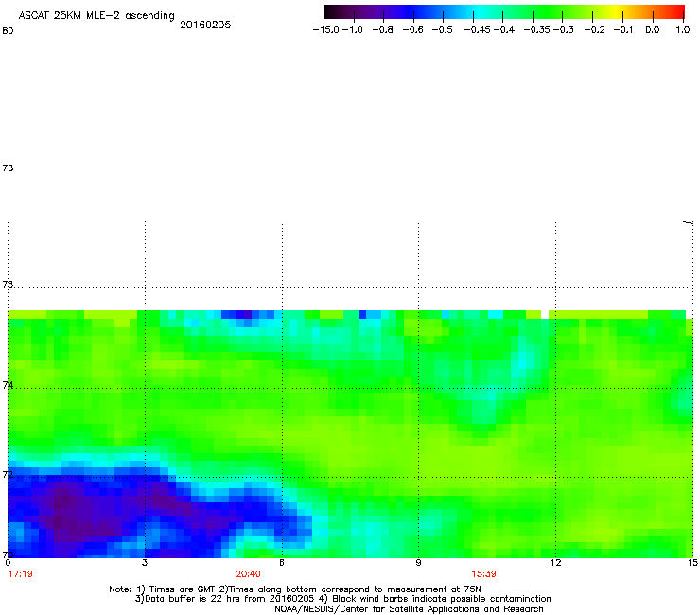Click the 1.0 label at color bar end
The height and width of the screenshot is (615, 700).
click(x=683, y=30)
